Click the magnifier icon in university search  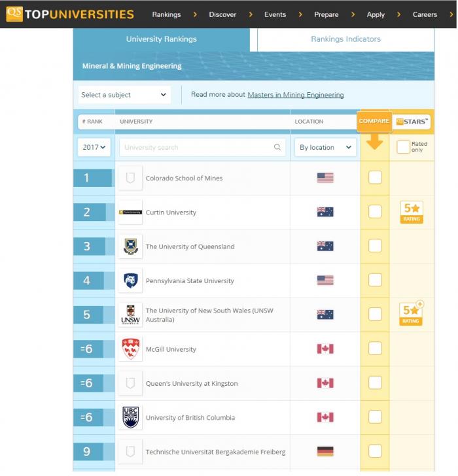[277, 147]
